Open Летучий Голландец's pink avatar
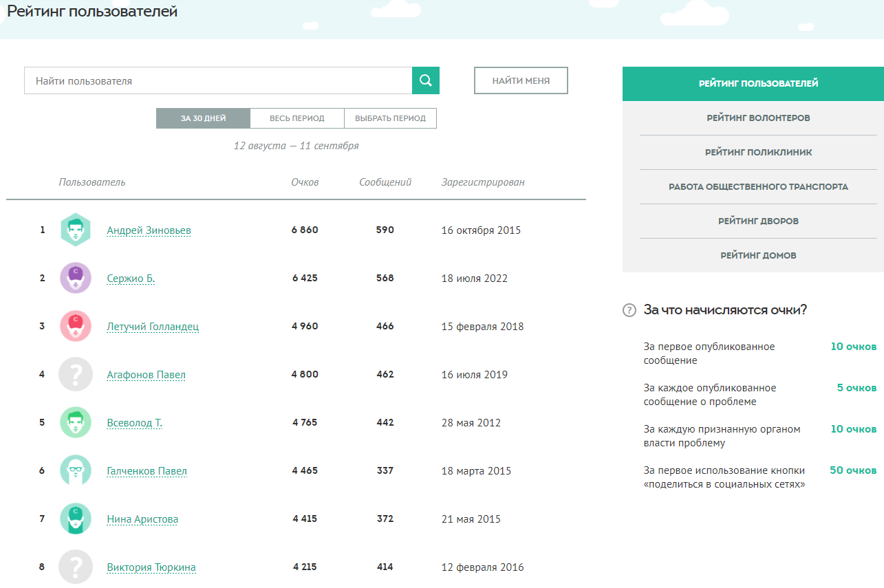The height and width of the screenshot is (588, 884). point(76,326)
